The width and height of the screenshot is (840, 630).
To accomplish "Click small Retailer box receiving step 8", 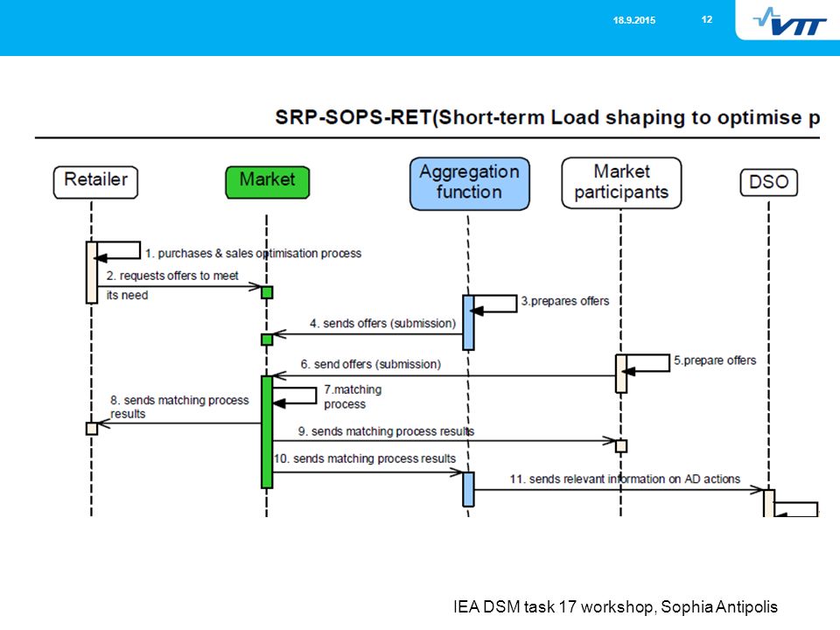I will click(92, 428).
